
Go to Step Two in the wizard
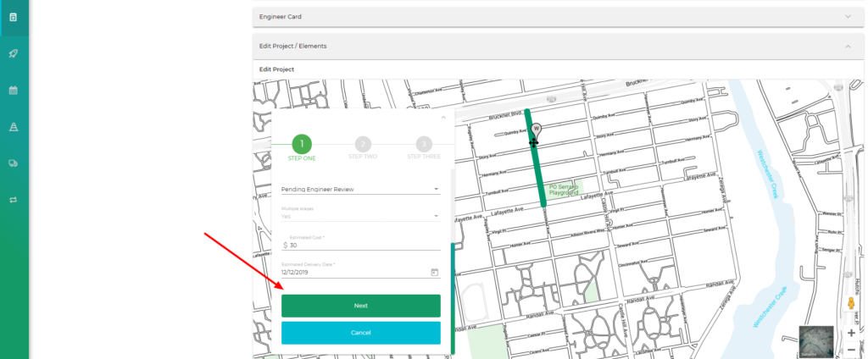(363, 146)
